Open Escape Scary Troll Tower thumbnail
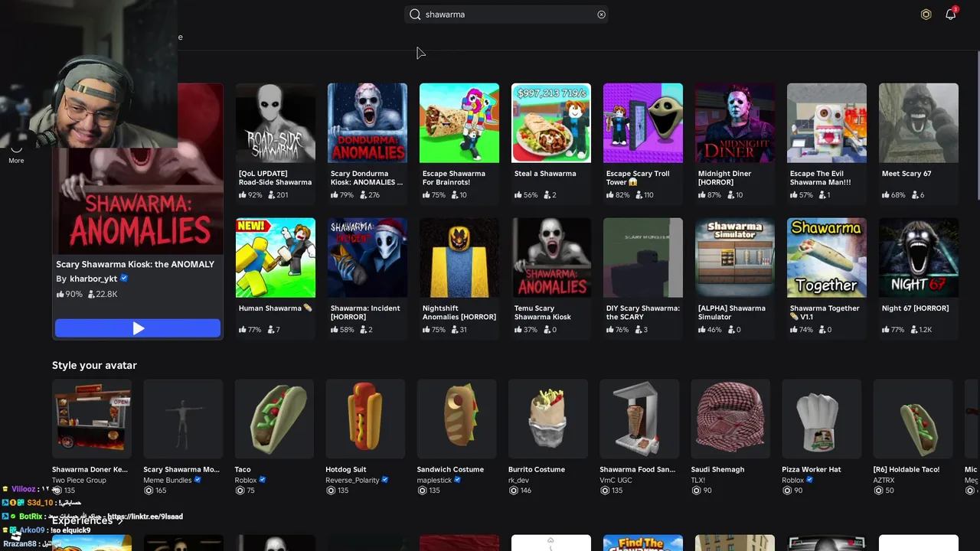 click(643, 123)
